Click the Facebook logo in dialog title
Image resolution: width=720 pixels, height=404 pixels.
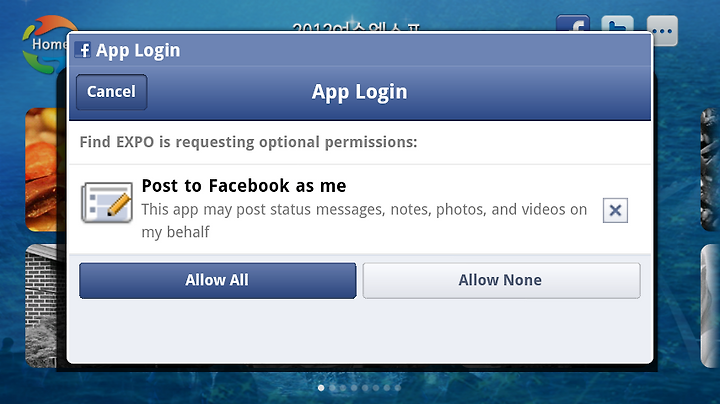coord(83,50)
